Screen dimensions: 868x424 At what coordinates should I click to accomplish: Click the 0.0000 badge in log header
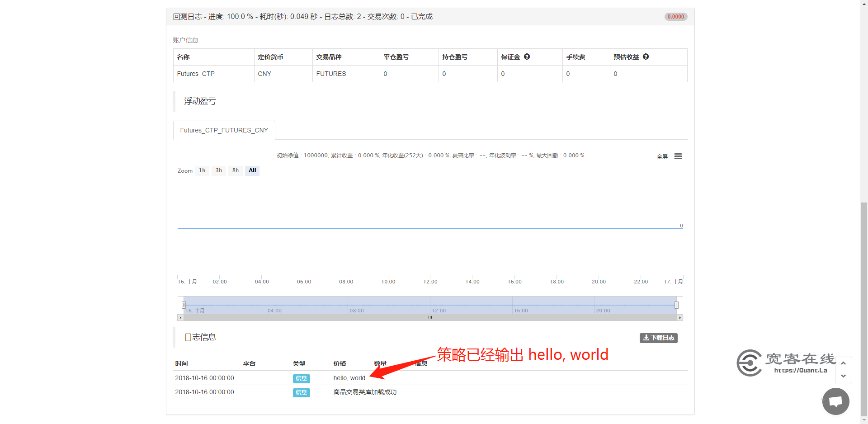tap(676, 17)
